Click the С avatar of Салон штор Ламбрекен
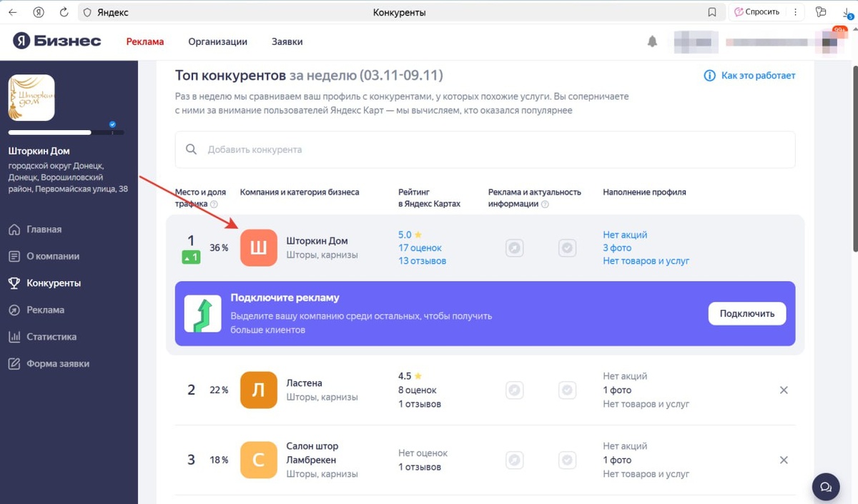 259,460
